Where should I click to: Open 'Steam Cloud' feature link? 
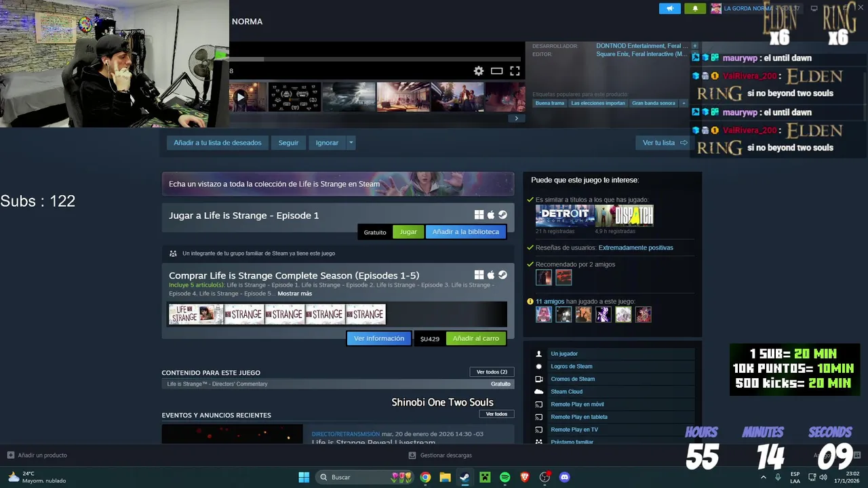(x=566, y=392)
